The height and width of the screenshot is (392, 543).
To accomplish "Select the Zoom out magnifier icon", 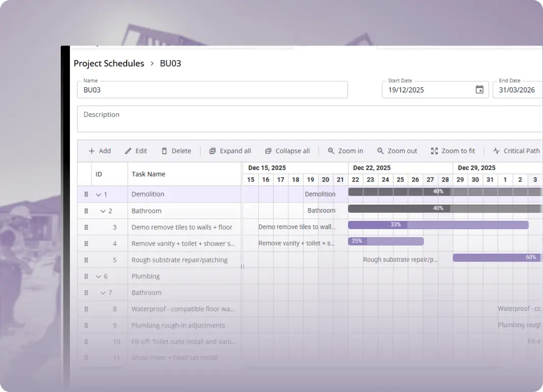I will point(380,151).
